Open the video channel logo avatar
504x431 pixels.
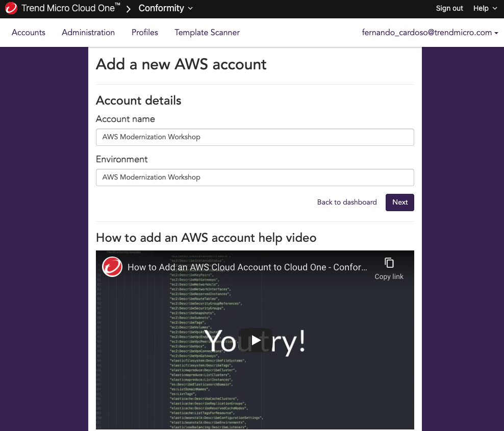tap(112, 267)
